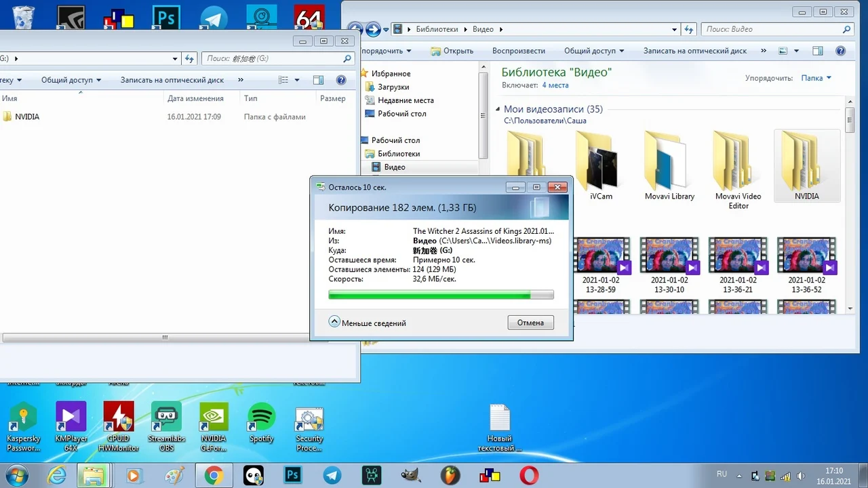868x488 pixels.
Task: Launch Opera browser from the taskbar
Action: 529,476
